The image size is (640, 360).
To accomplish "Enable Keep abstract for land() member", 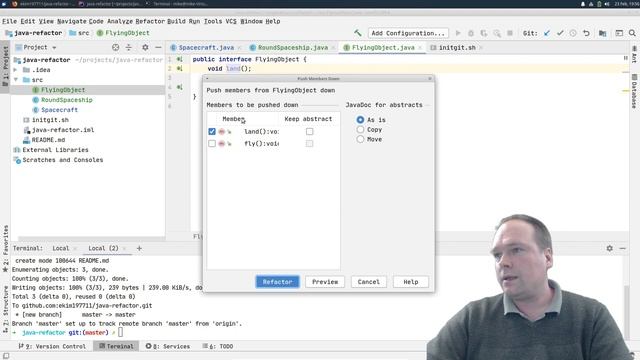I will tap(309, 131).
